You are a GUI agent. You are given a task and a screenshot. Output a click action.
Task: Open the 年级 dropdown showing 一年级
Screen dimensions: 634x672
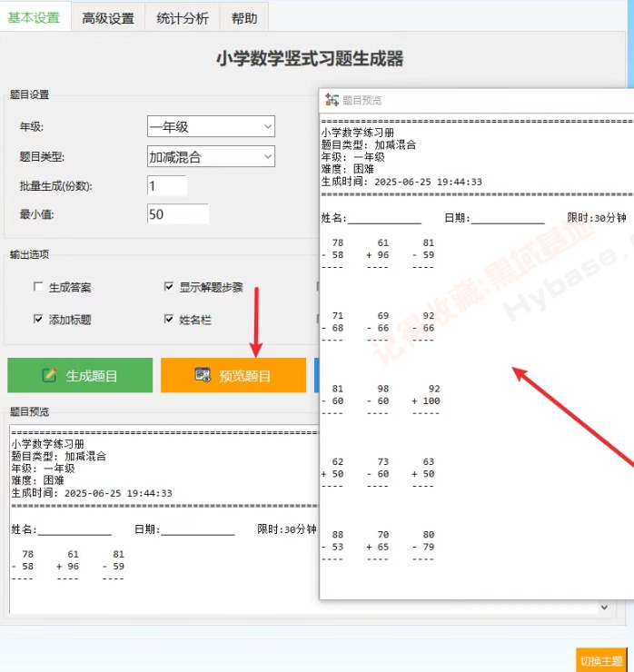coord(211,126)
